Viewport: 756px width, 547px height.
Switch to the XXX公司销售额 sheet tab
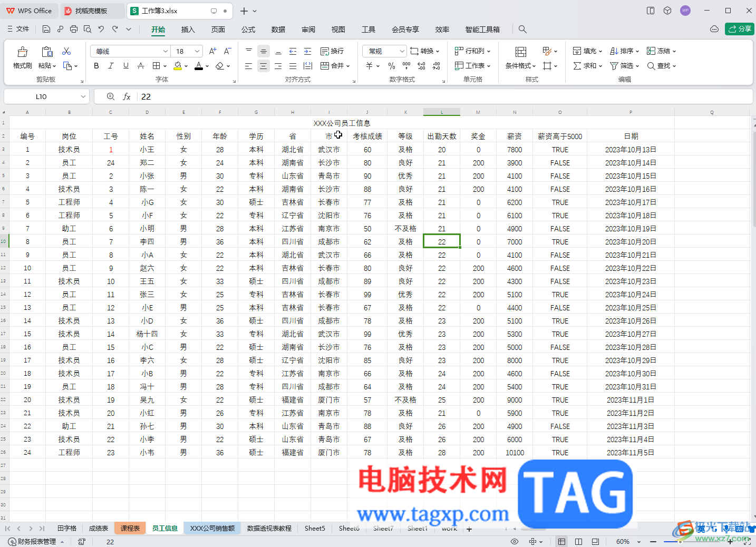coord(212,528)
